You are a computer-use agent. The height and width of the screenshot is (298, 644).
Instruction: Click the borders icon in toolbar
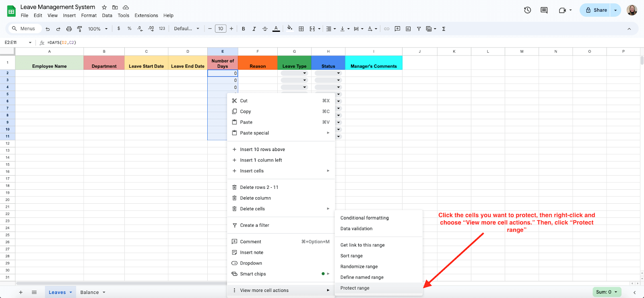(x=301, y=29)
